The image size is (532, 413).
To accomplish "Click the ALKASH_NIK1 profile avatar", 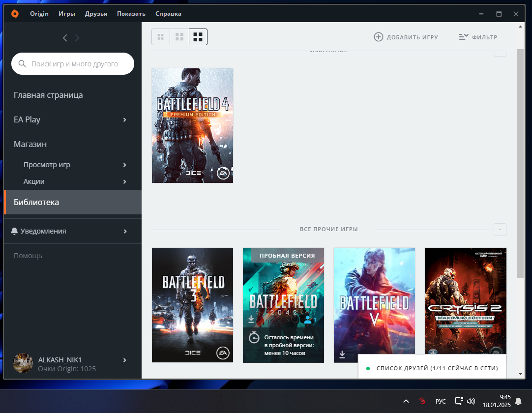I will [23, 363].
